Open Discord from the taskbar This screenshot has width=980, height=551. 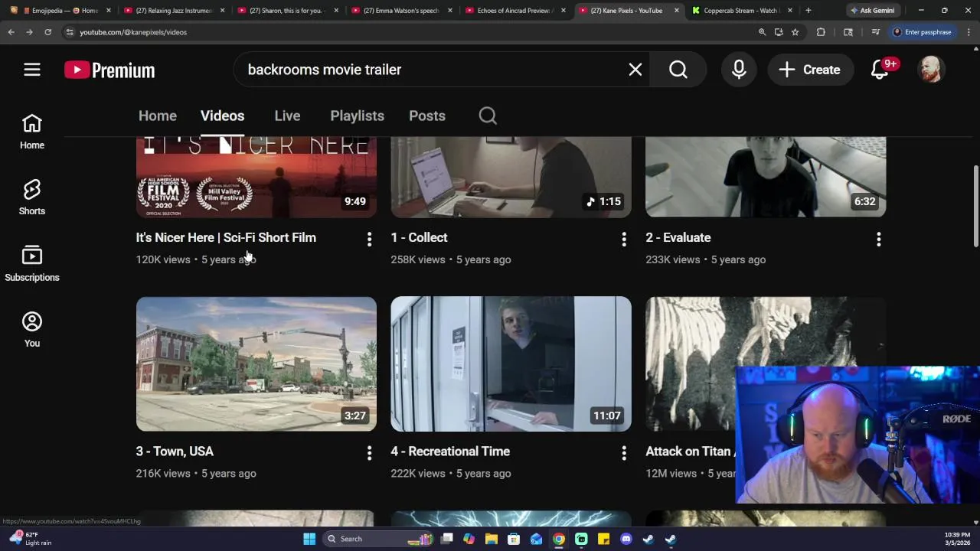tap(626, 539)
